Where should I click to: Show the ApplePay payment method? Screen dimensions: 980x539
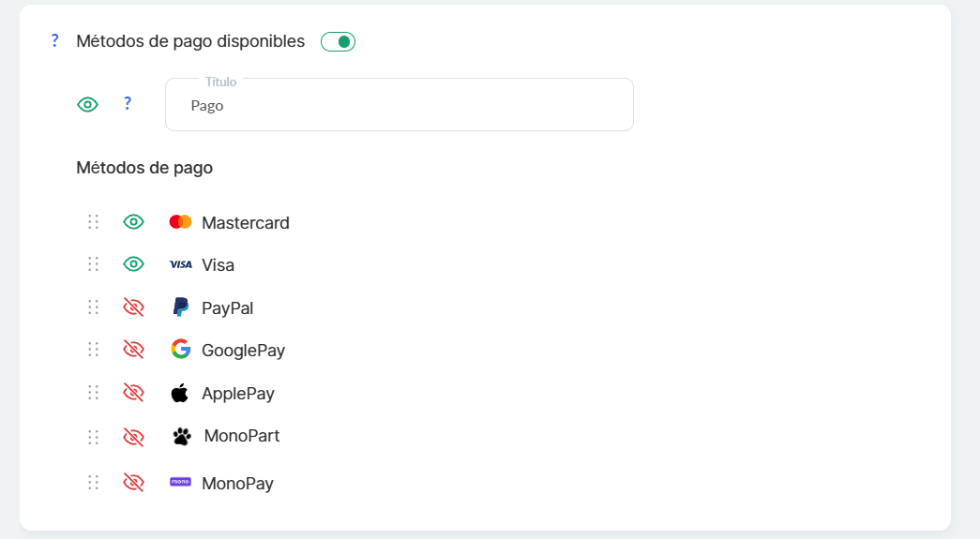133,393
